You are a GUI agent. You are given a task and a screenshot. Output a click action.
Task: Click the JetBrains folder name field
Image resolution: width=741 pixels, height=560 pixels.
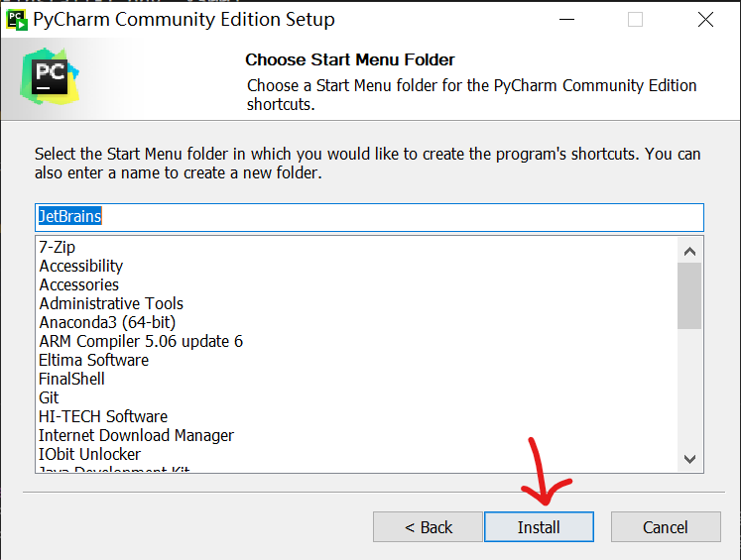(369, 217)
